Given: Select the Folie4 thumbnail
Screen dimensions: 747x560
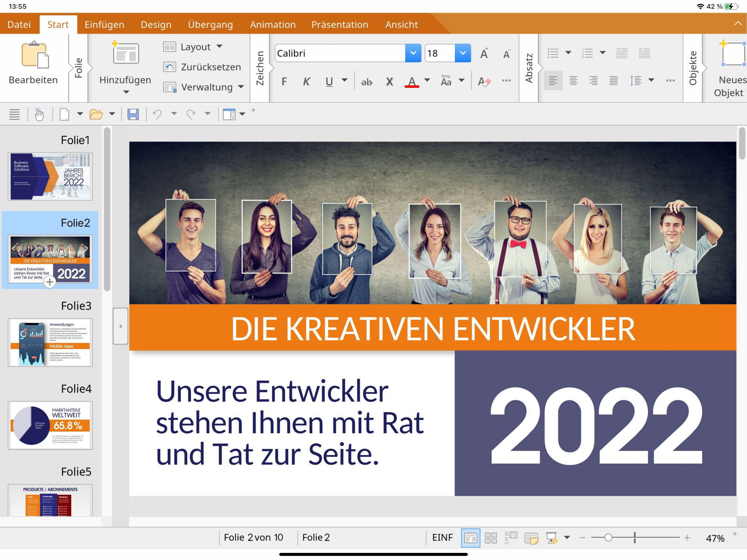Looking at the screenshot, I should point(50,425).
